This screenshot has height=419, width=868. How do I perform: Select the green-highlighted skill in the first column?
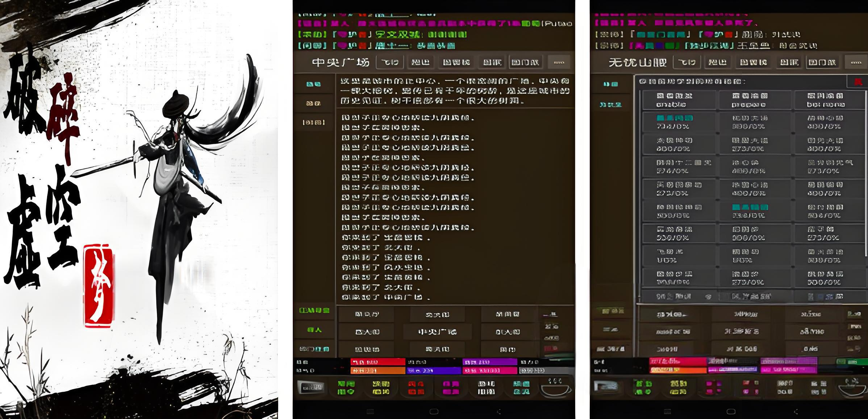click(x=675, y=122)
